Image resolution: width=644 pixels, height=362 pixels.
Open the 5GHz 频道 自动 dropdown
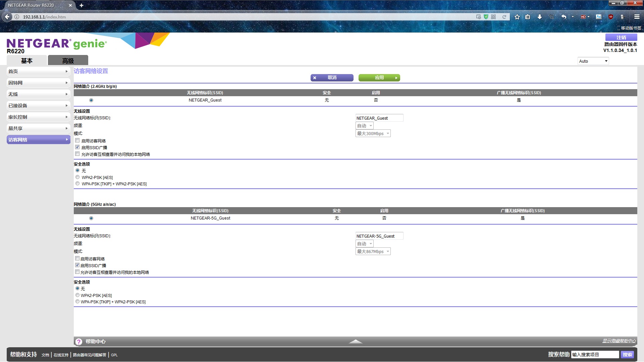tap(364, 244)
